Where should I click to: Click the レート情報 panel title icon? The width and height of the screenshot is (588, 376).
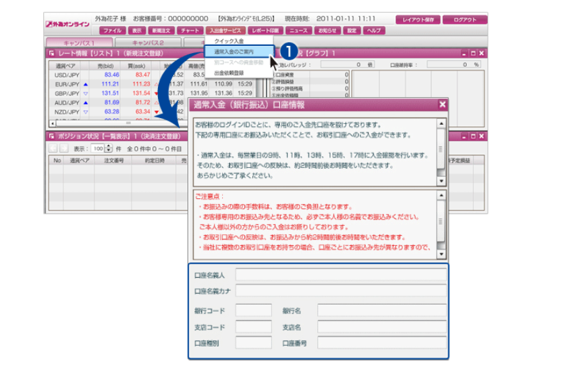tap(51, 52)
